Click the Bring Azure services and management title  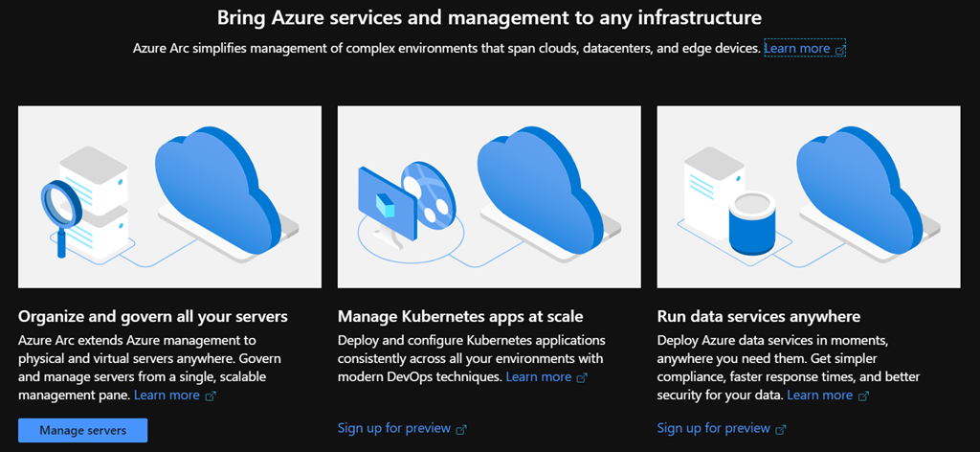click(489, 17)
